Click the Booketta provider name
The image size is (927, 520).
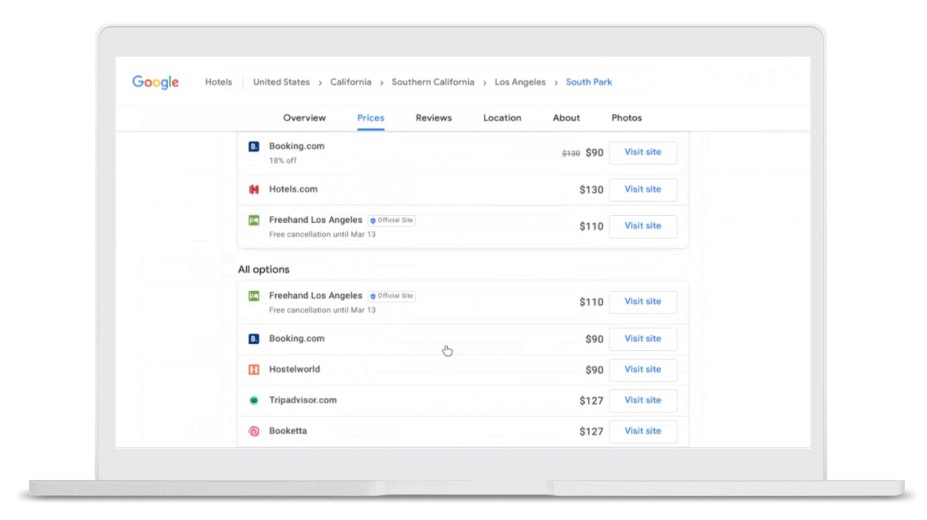288,431
